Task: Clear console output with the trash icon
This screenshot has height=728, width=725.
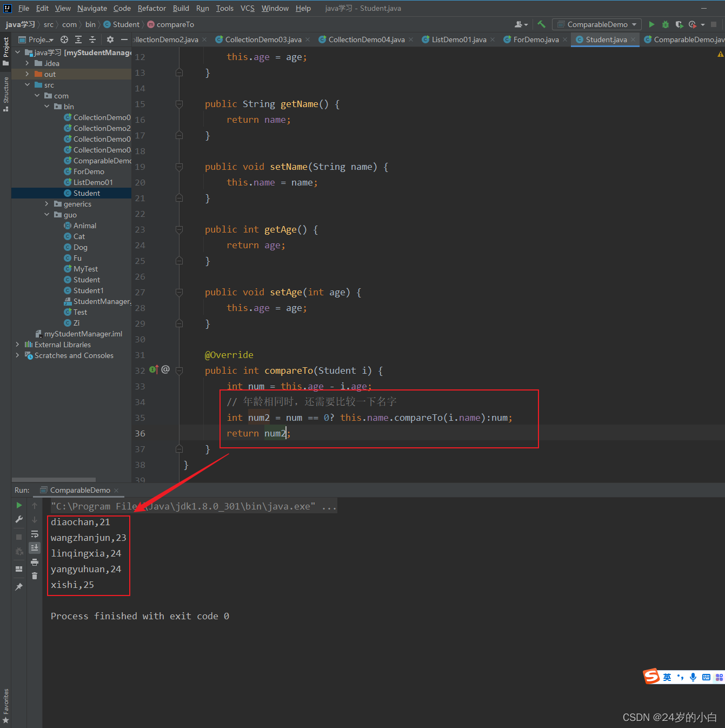Action: pos(35,576)
